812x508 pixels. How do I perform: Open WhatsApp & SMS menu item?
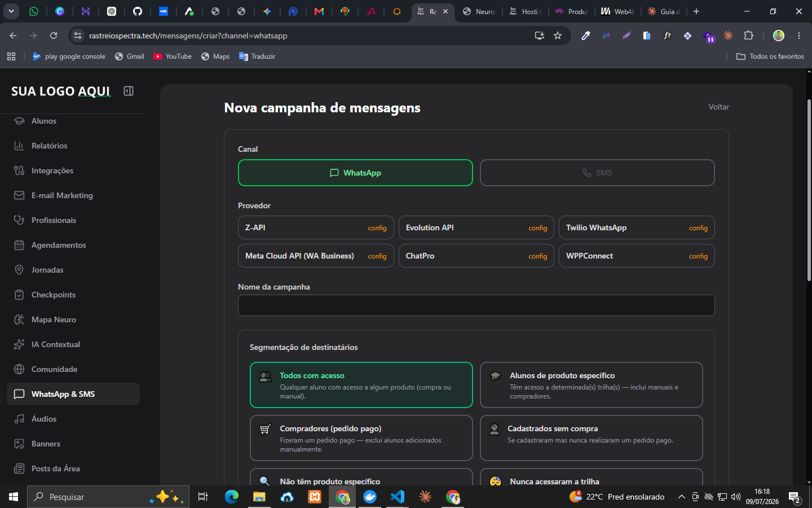tap(73, 394)
